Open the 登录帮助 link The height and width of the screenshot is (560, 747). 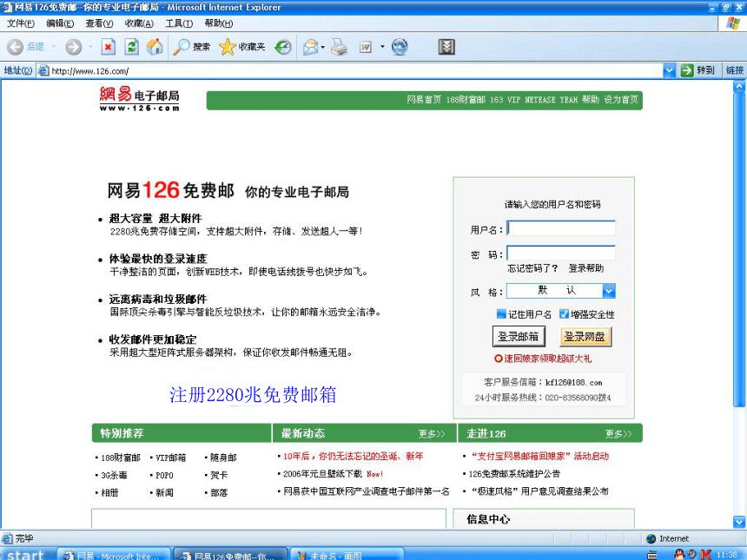pyautogui.click(x=586, y=268)
